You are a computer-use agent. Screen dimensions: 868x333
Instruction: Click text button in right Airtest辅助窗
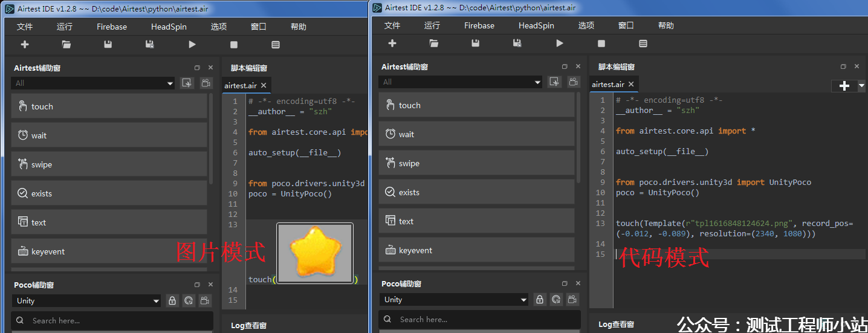coord(477,221)
